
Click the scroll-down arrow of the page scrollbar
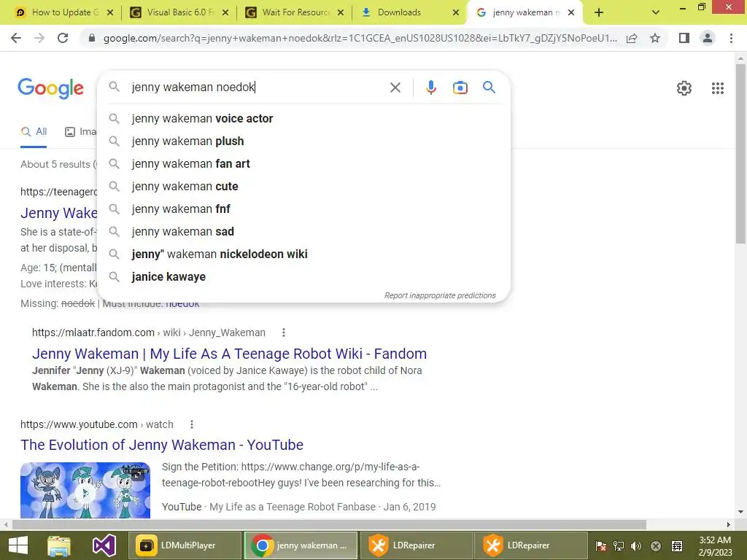pos(740,512)
